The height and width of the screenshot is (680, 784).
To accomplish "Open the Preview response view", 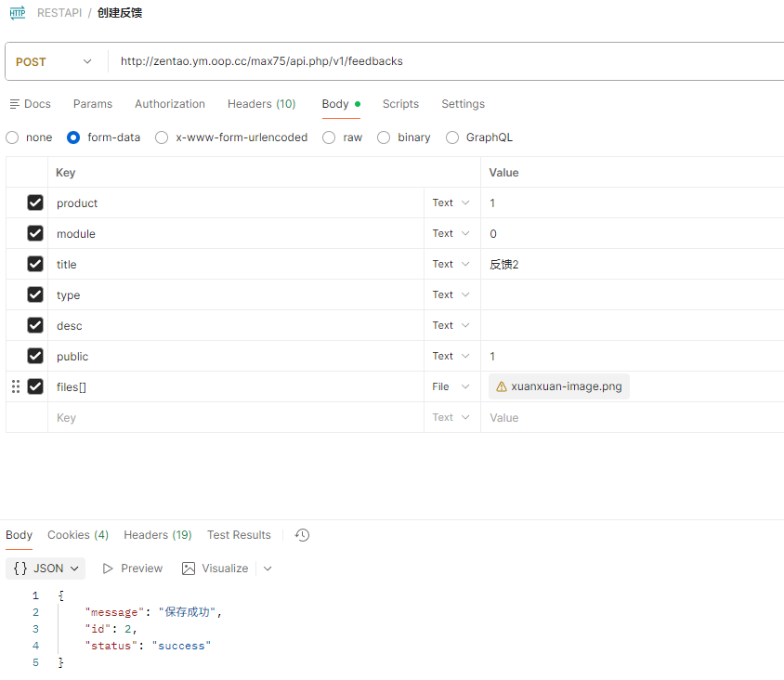I will [132, 569].
